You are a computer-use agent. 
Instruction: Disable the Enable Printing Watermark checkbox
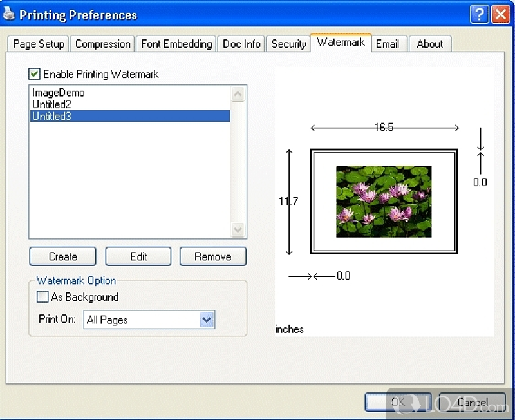pyautogui.click(x=35, y=74)
